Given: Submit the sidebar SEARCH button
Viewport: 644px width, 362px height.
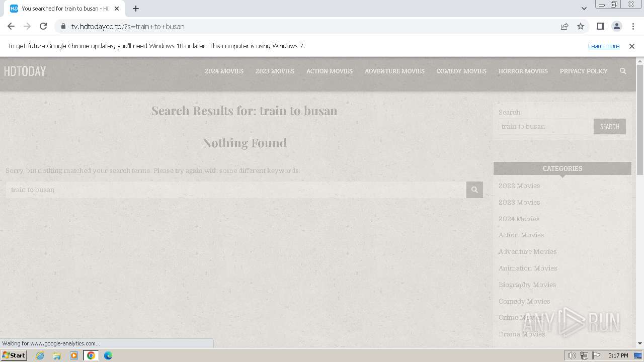Looking at the screenshot, I should pos(610,126).
